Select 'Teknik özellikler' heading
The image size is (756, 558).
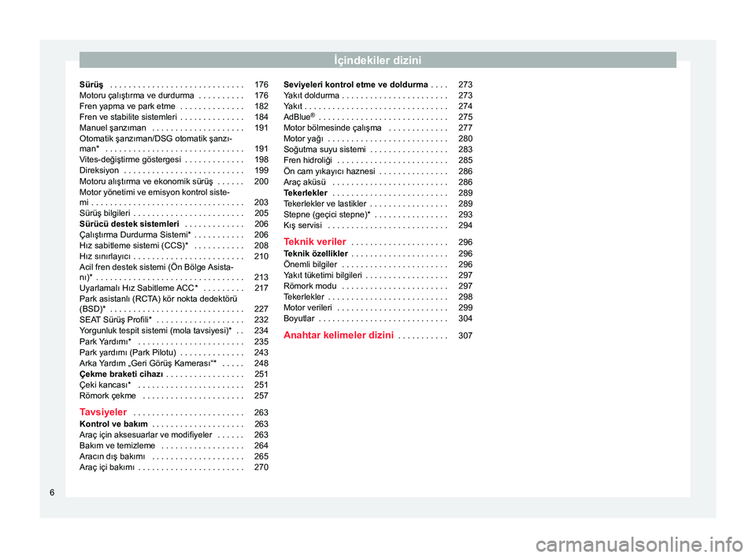(378, 254)
